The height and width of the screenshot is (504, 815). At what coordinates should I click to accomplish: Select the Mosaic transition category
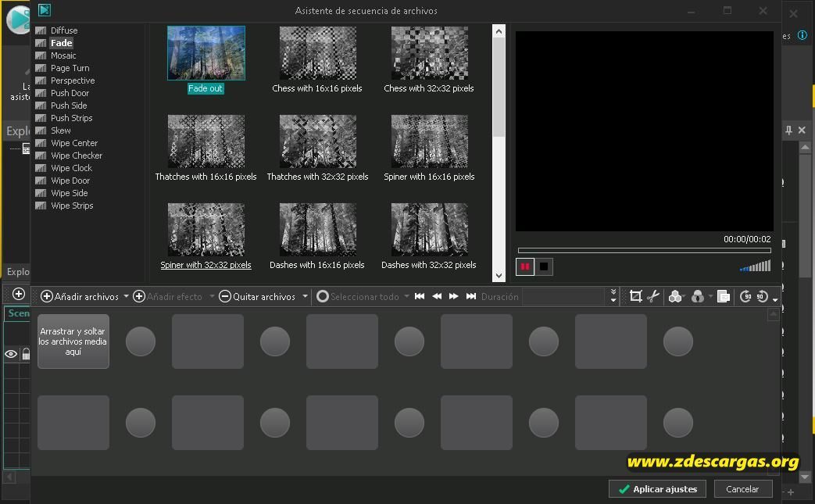[x=63, y=55]
